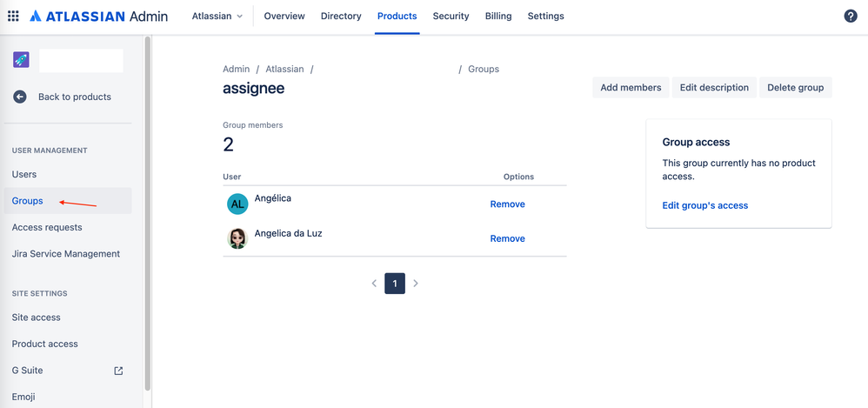
Task: Open Groups in the sidebar
Action: [x=68, y=201]
